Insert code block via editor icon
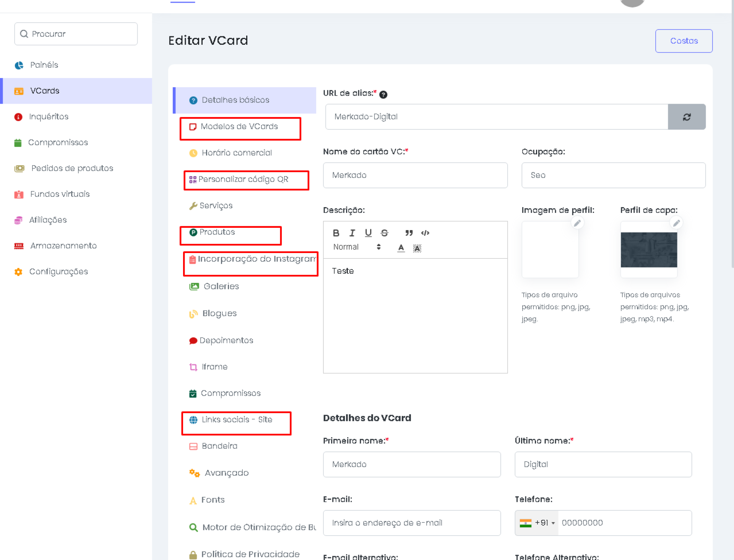 point(425,233)
